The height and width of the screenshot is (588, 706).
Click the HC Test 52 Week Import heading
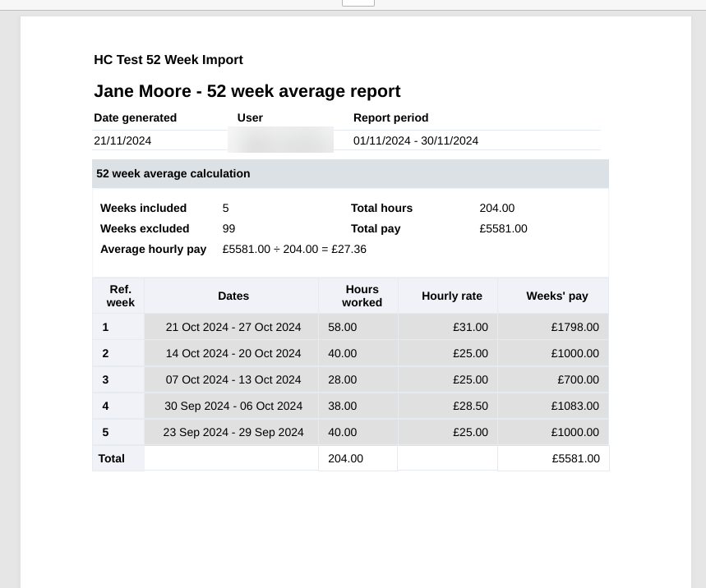[x=168, y=60]
